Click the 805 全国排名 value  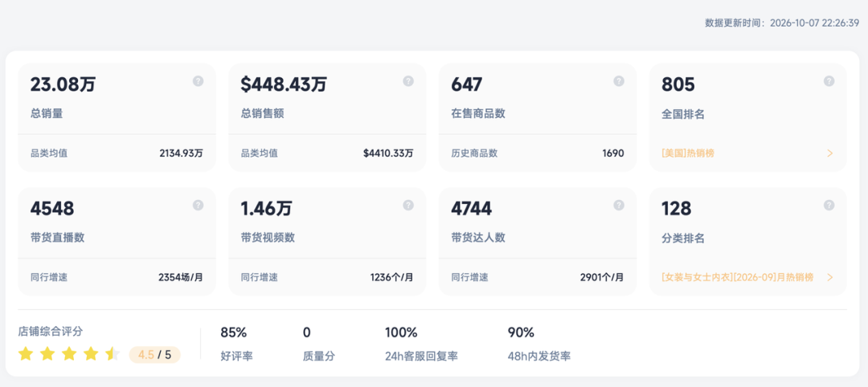coord(678,84)
